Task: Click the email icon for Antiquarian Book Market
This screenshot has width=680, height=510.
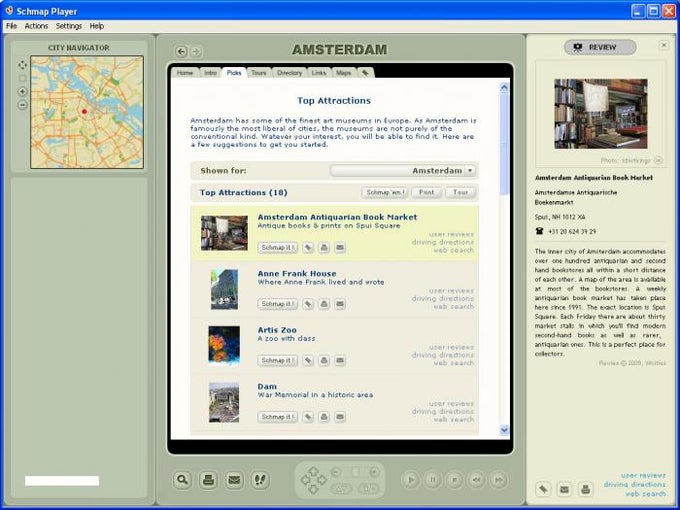Action: click(x=340, y=248)
